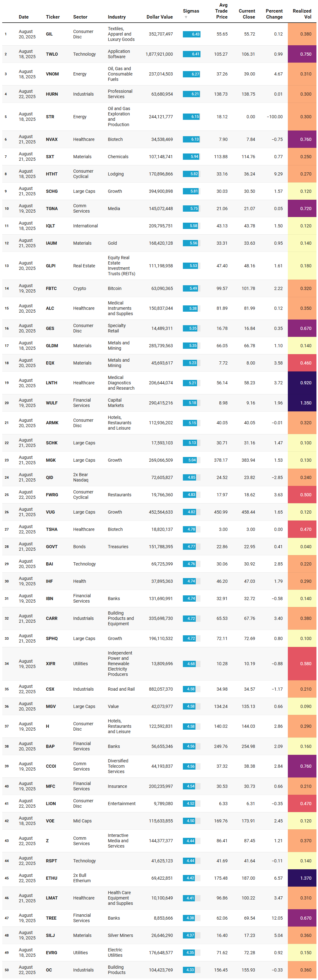Select the GIL ticker cell
The height and width of the screenshot is (980, 318).
(49, 34)
